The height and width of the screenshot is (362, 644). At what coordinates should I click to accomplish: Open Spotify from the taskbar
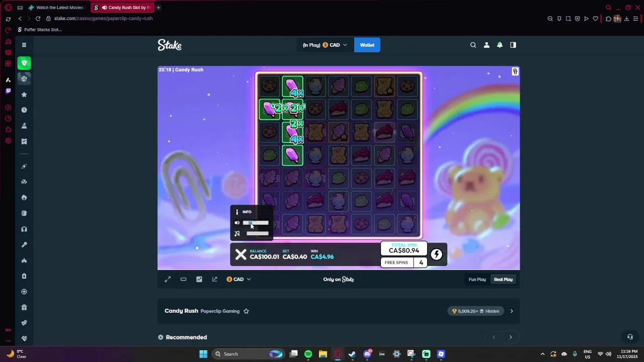coord(308,354)
